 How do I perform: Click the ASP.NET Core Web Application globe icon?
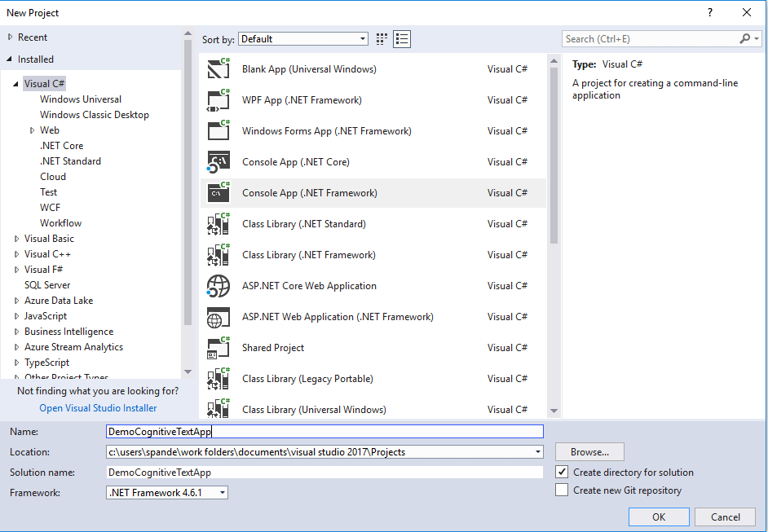(x=218, y=286)
